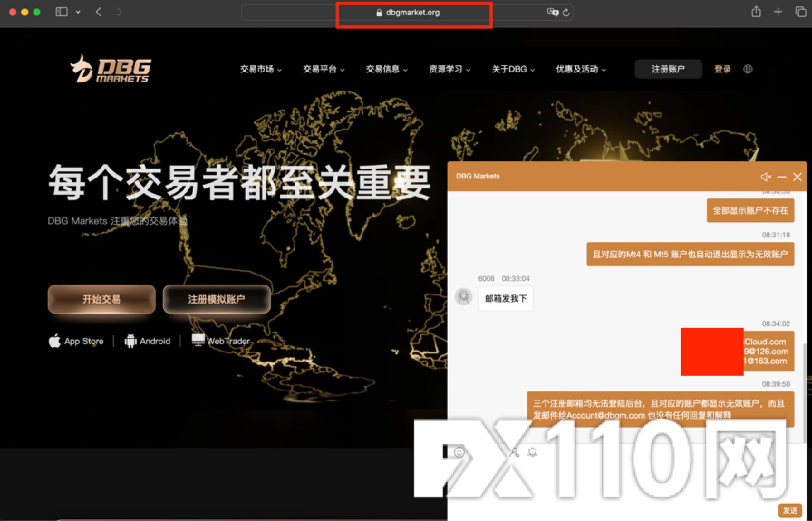Expand the 交易平台 menu
812x521 pixels.
coord(324,69)
